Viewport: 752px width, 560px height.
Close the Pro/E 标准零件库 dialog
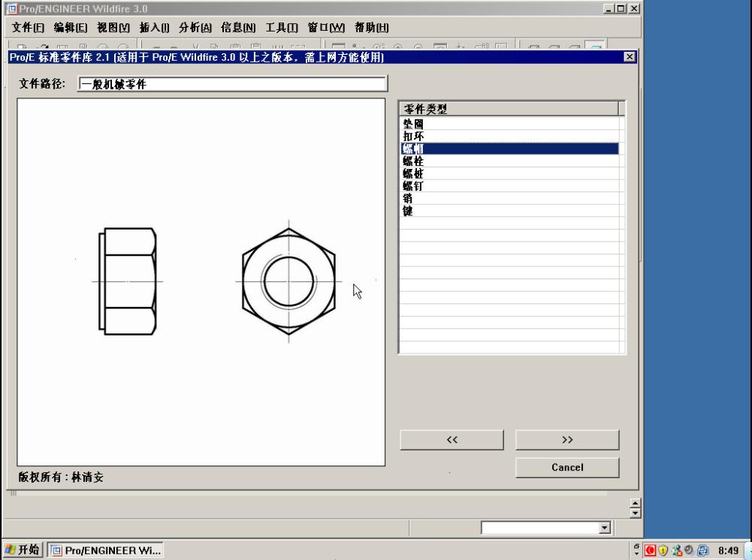(630, 57)
